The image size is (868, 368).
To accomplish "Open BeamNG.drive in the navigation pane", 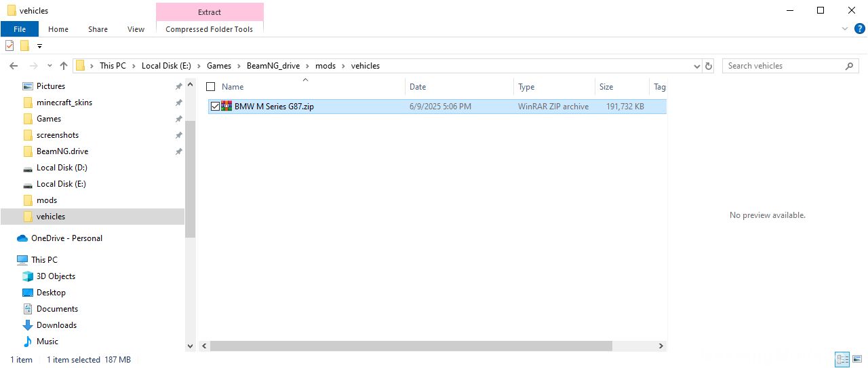I will (62, 151).
